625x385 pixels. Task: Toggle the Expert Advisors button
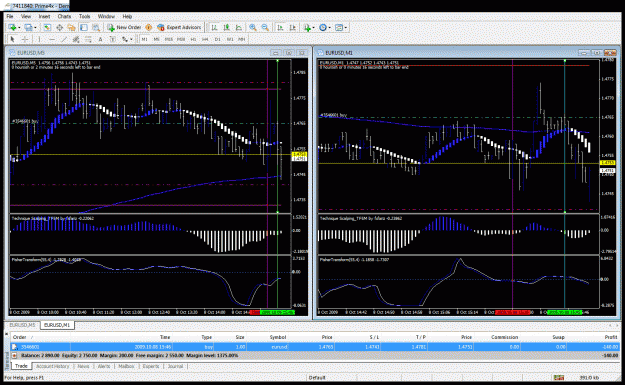pos(179,28)
